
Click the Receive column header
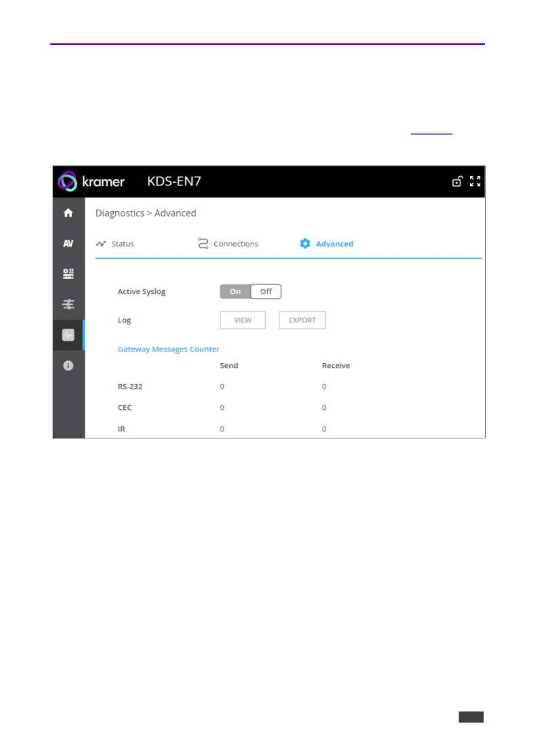click(336, 365)
